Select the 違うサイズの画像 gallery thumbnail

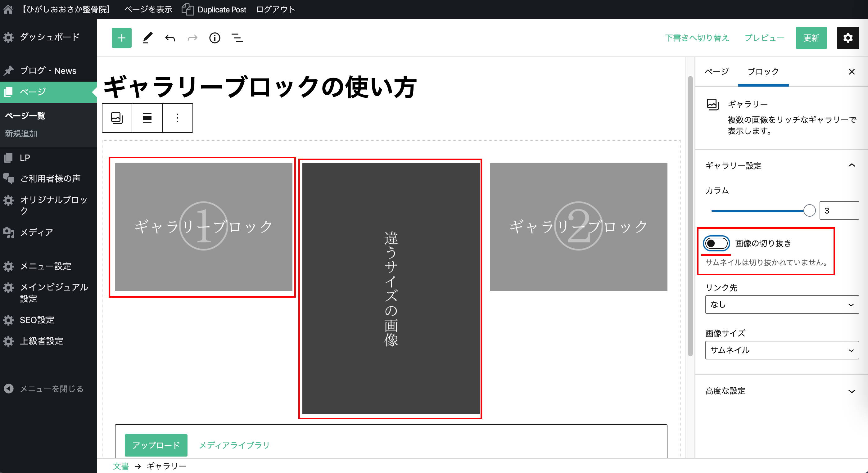coord(391,288)
